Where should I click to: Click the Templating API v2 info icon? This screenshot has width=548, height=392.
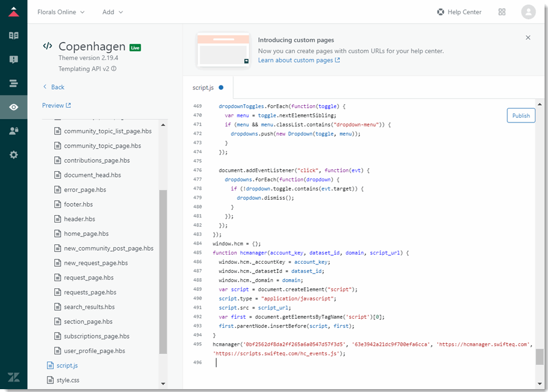pos(114,69)
